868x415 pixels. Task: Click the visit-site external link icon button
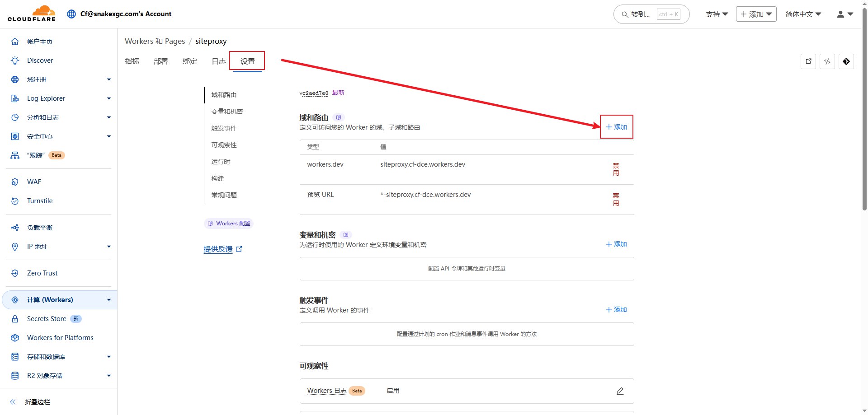click(808, 61)
